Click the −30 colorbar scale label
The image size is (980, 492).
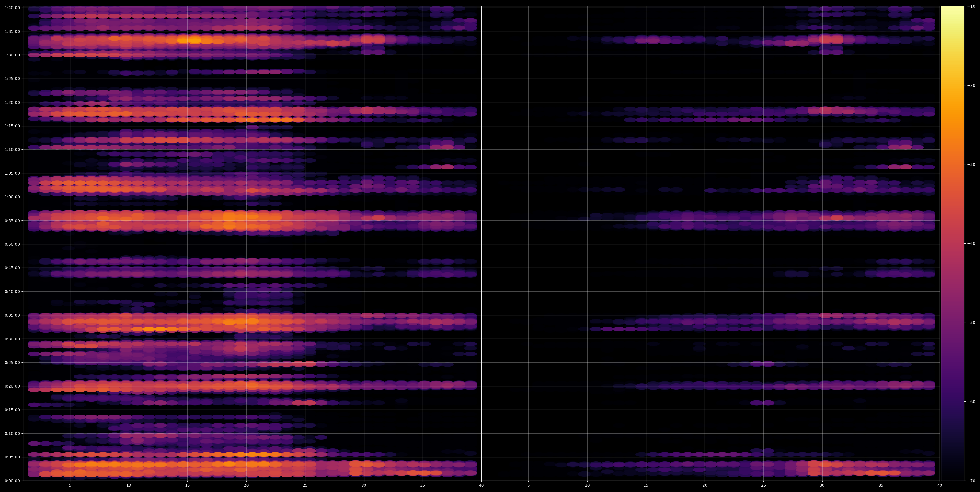[x=971, y=165]
